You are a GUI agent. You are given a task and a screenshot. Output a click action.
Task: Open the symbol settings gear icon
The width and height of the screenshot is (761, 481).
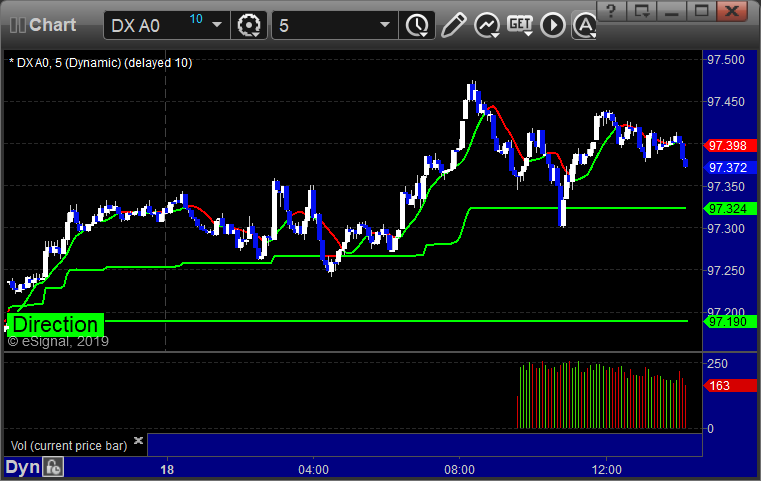(x=249, y=25)
